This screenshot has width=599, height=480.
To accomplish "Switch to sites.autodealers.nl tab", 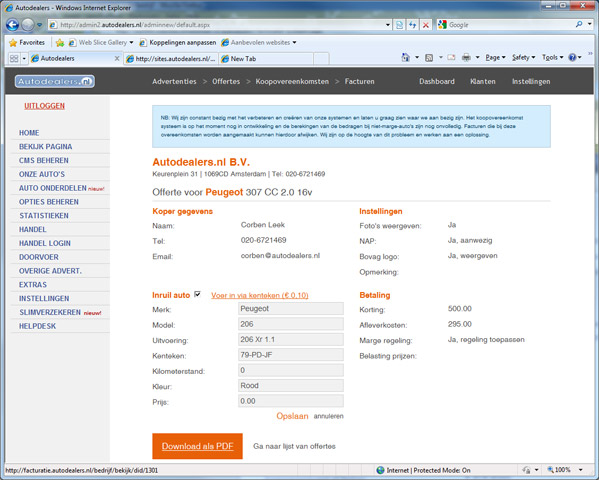I will [171, 59].
